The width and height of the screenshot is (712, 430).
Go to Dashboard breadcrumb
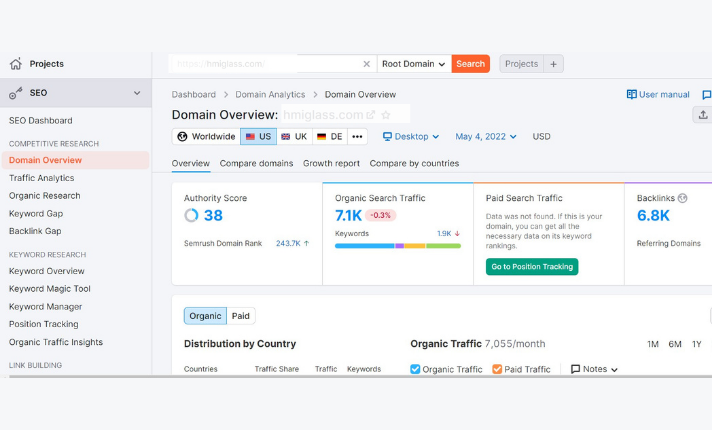(x=193, y=94)
